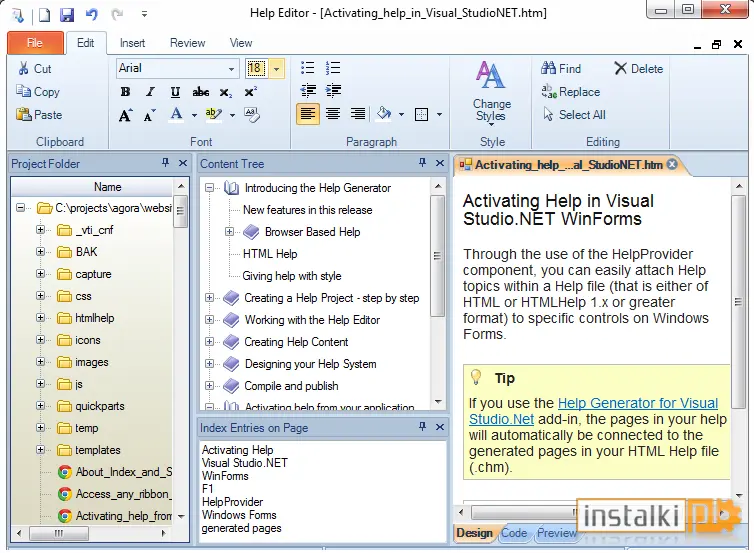Open the Arial font name dropdown

pyautogui.click(x=231, y=68)
